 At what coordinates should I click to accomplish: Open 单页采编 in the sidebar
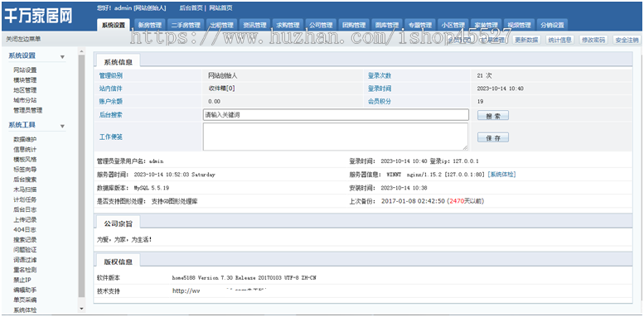(25, 300)
